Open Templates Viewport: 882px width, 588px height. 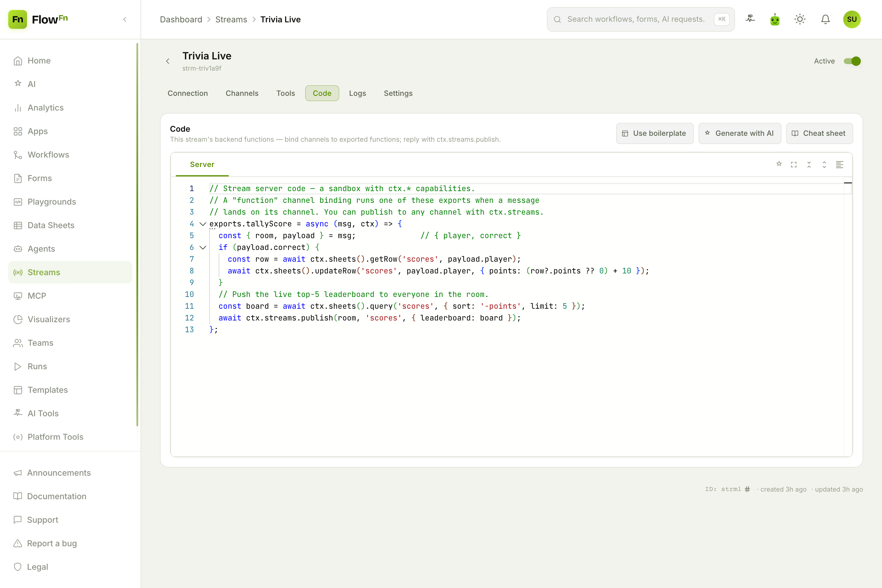coord(70,390)
